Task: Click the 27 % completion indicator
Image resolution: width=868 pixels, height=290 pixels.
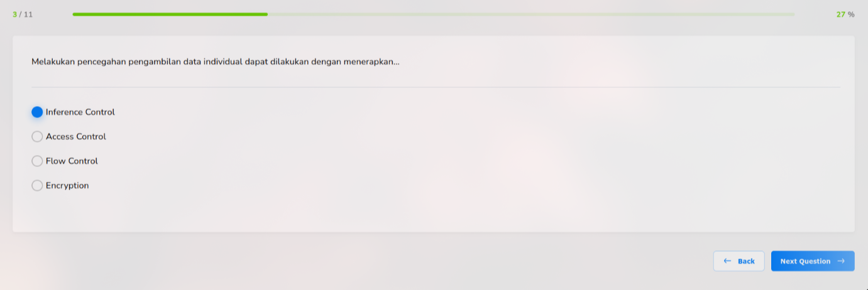Action: point(845,14)
